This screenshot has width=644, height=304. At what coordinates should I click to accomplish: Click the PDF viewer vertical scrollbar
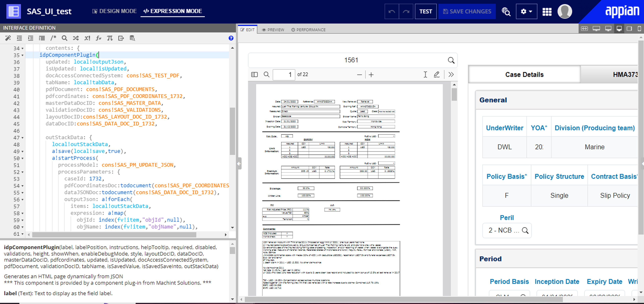(x=454, y=95)
